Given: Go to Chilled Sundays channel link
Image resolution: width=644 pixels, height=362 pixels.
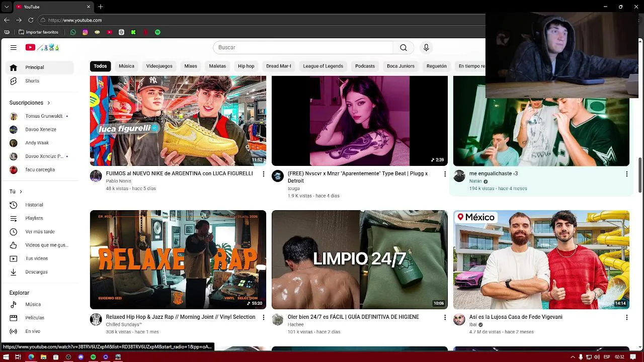Looking at the screenshot, I should [124, 325].
